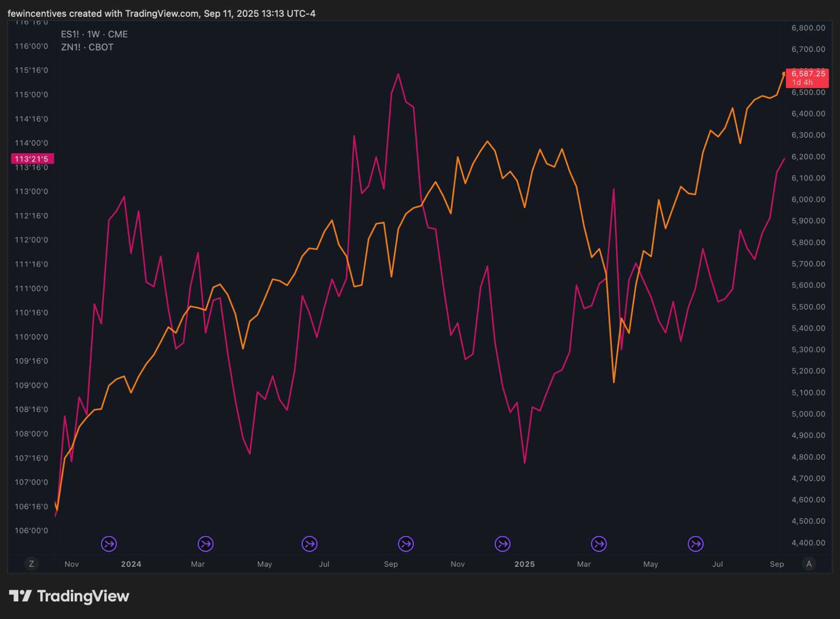This screenshot has height=619, width=840.
Task: Click the March 2025 contract rollover icon
Action: tap(599, 544)
